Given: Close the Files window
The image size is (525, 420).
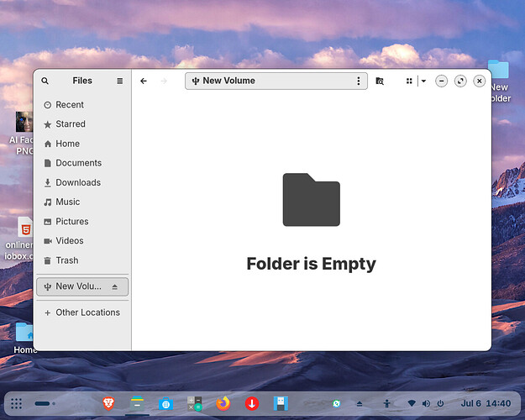Looking at the screenshot, I should pyautogui.click(x=480, y=81).
